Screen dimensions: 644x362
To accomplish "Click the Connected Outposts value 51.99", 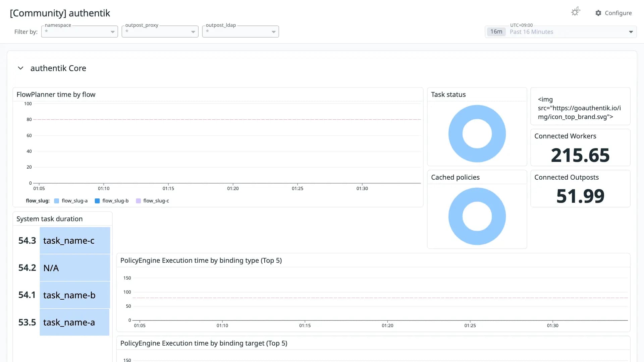I will (580, 196).
